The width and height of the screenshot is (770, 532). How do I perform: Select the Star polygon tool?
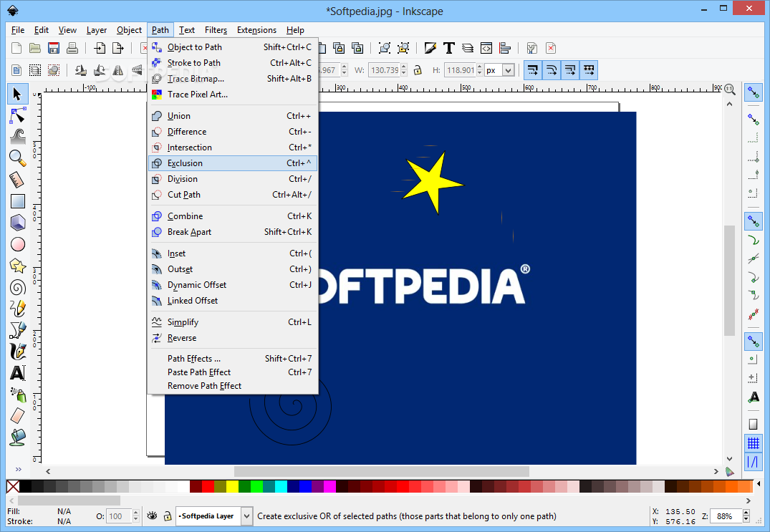17,266
